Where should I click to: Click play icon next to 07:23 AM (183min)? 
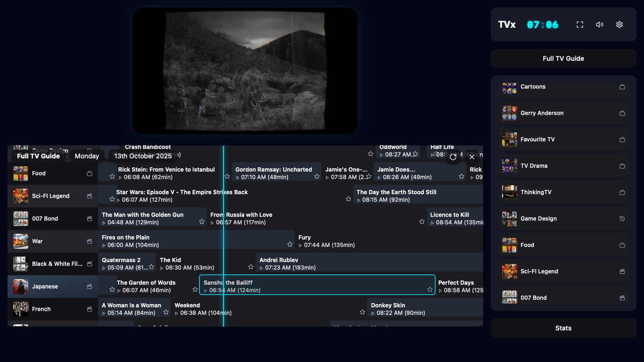261,268
